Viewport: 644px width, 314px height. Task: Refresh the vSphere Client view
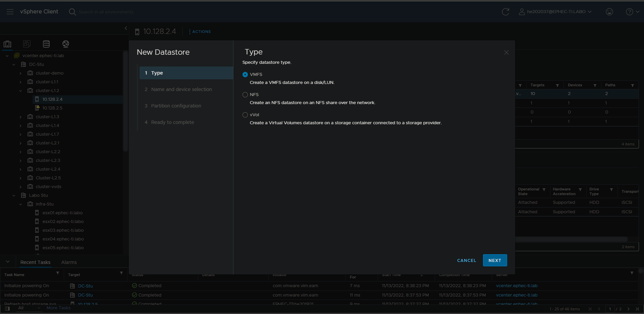pyautogui.click(x=505, y=12)
